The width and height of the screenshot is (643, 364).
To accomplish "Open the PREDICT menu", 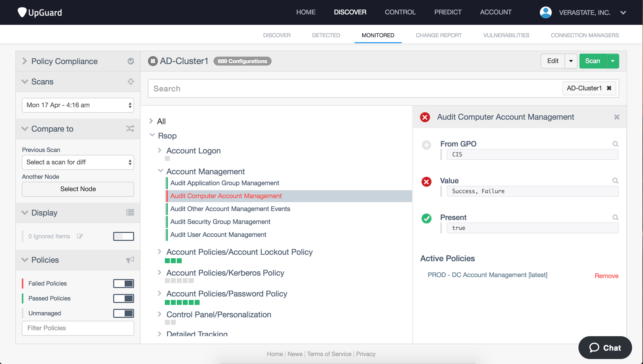I will [448, 12].
